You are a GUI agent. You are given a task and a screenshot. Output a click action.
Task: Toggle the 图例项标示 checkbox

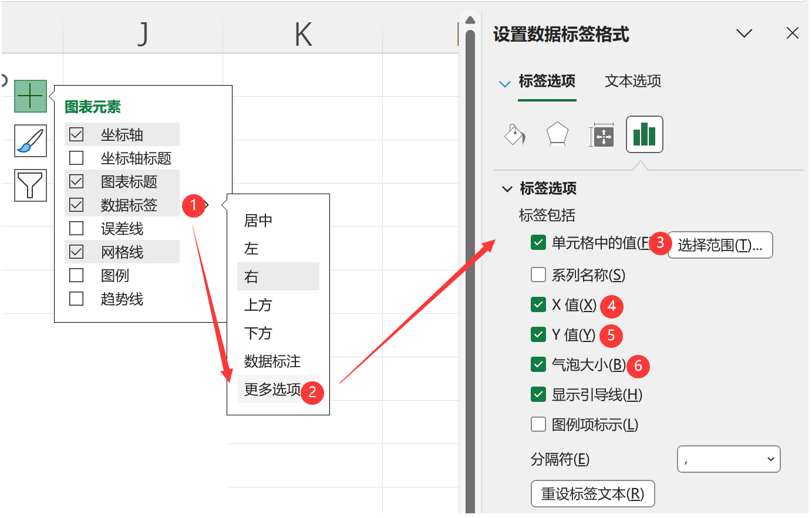(538, 425)
